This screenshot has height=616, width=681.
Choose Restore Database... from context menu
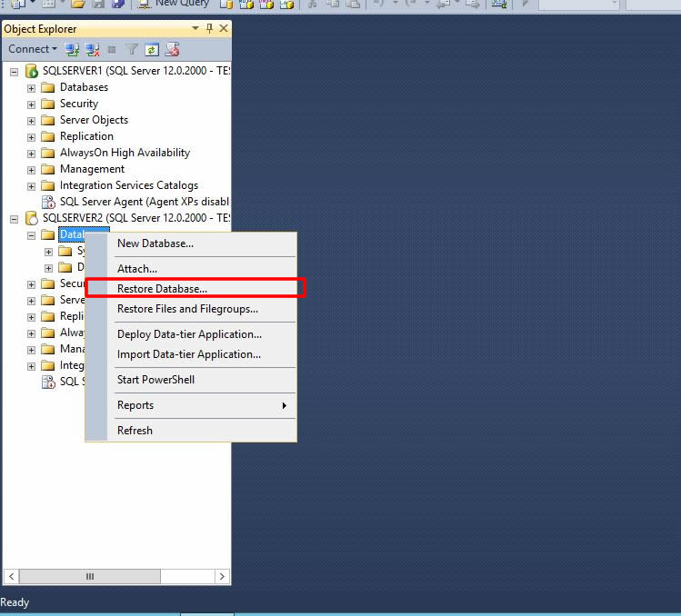click(162, 289)
